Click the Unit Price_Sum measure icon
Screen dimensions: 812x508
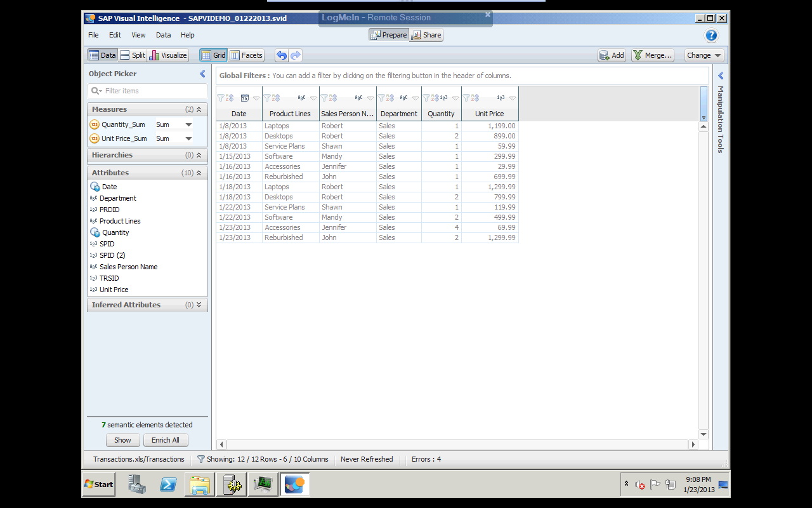pyautogui.click(x=95, y=138)
